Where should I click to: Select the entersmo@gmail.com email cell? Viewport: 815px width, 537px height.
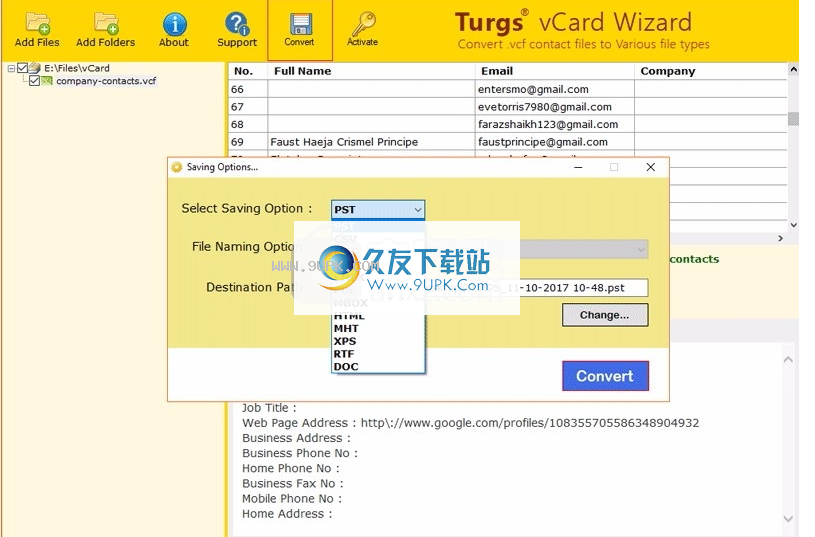tap(555, 89)
